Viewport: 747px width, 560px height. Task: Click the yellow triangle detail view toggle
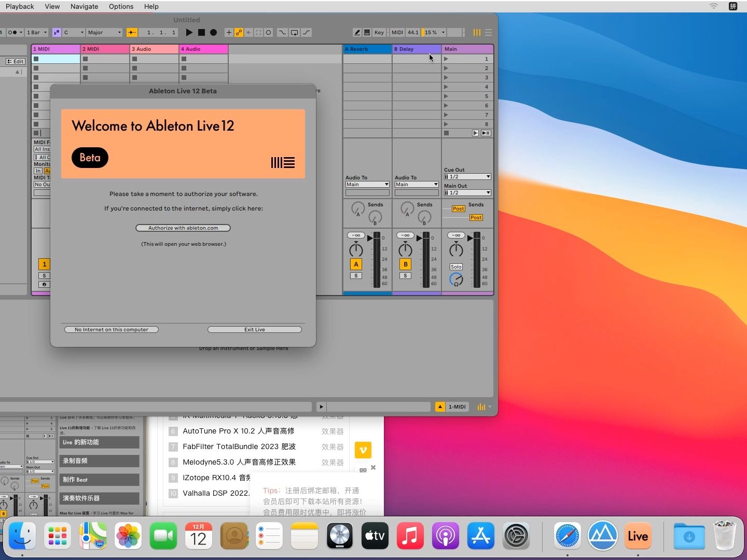tap(440, 407)
